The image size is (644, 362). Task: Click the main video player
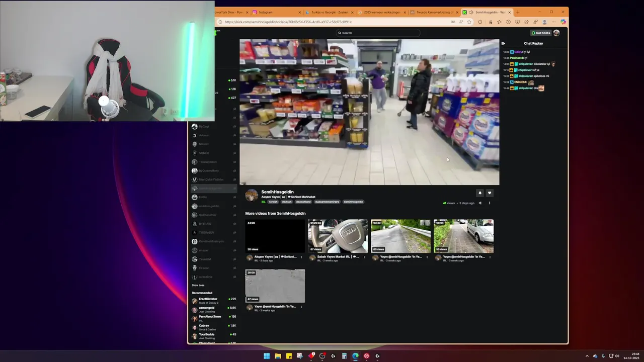369,112
